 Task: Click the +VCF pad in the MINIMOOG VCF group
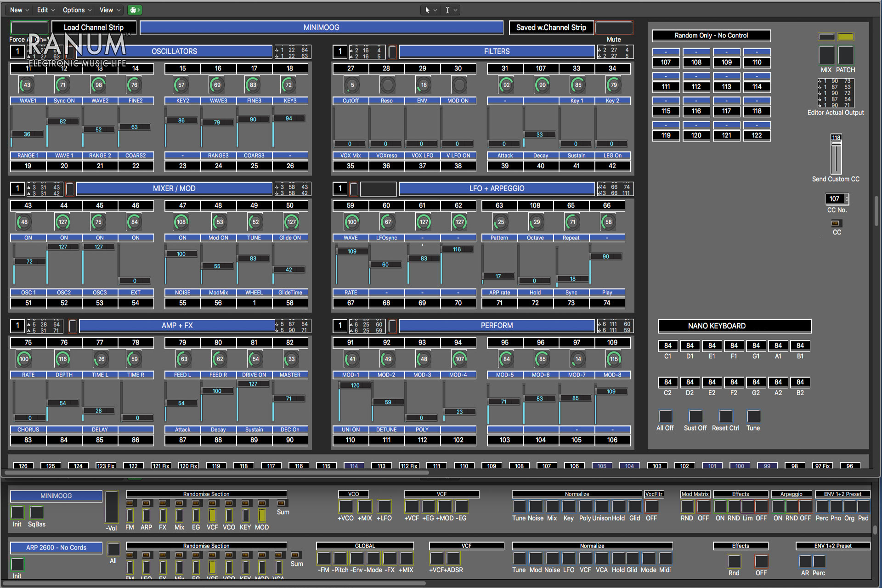pos(412,507)
